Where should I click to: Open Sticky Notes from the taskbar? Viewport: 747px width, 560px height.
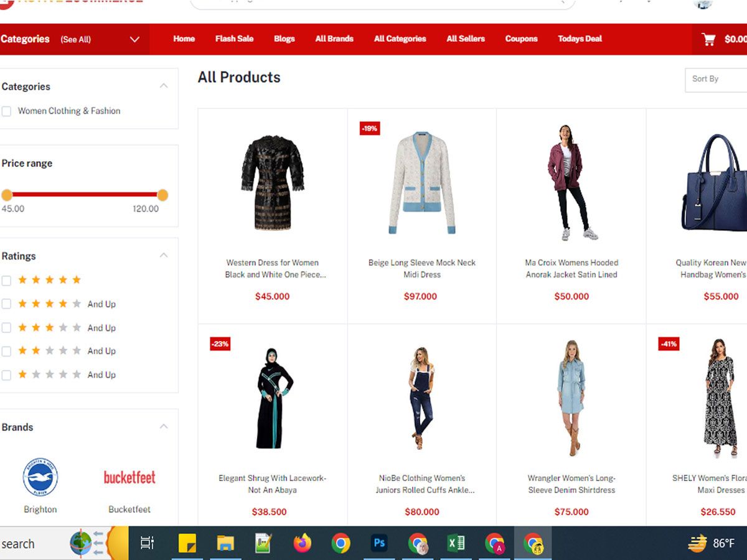(187, 543)
